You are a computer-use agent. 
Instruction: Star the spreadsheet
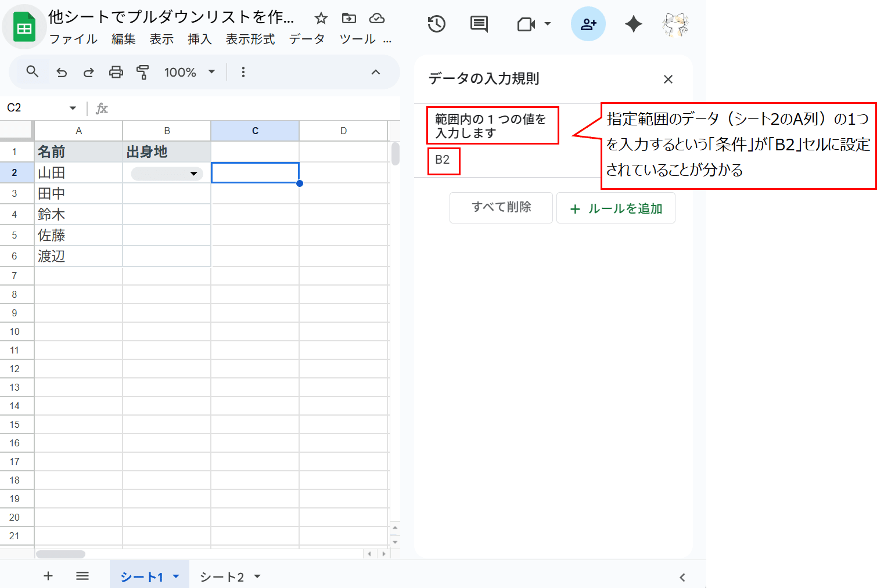[x=321, y=18]
